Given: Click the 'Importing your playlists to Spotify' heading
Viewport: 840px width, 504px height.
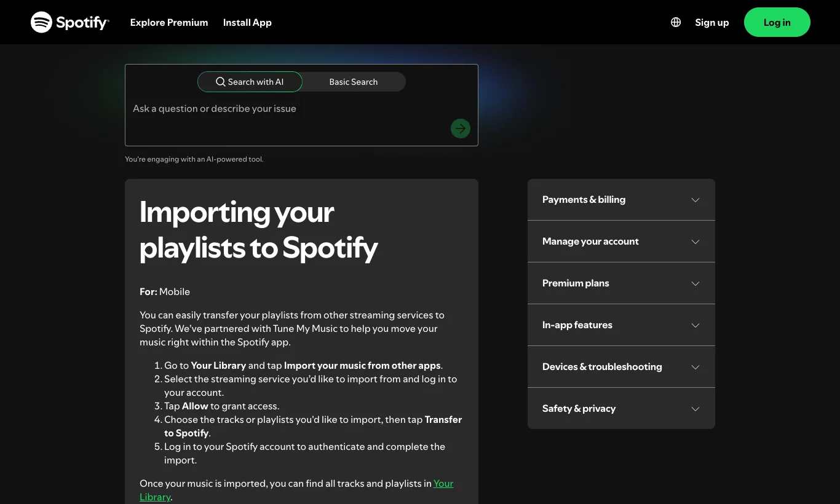Looking at the screenshot, I should pos(258,230).
